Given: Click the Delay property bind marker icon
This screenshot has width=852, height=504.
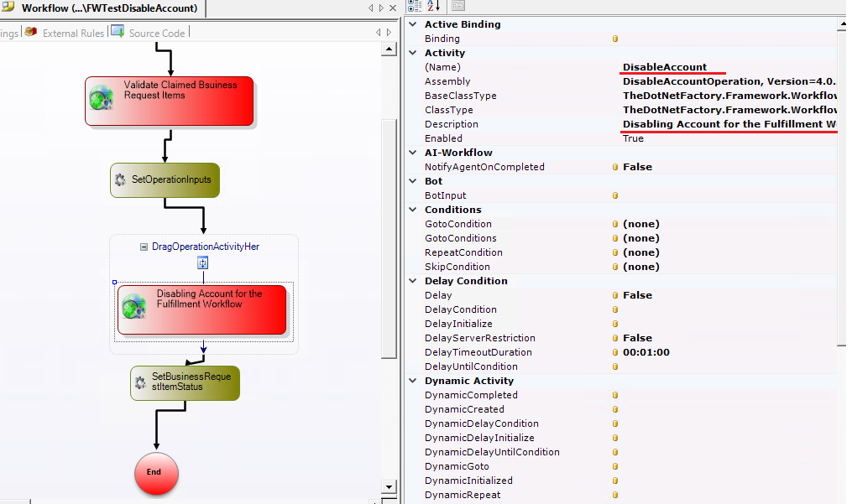Looking at the screenshot, I should click(615, 295).
